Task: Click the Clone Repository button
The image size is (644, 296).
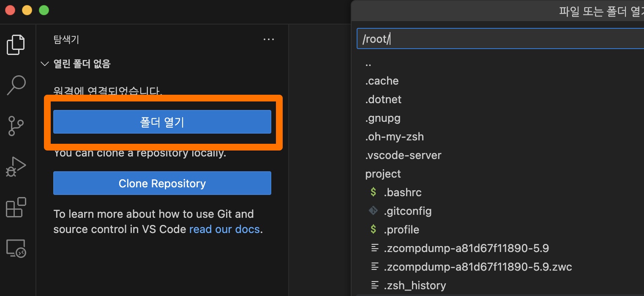Action: [x=162, y=183]
